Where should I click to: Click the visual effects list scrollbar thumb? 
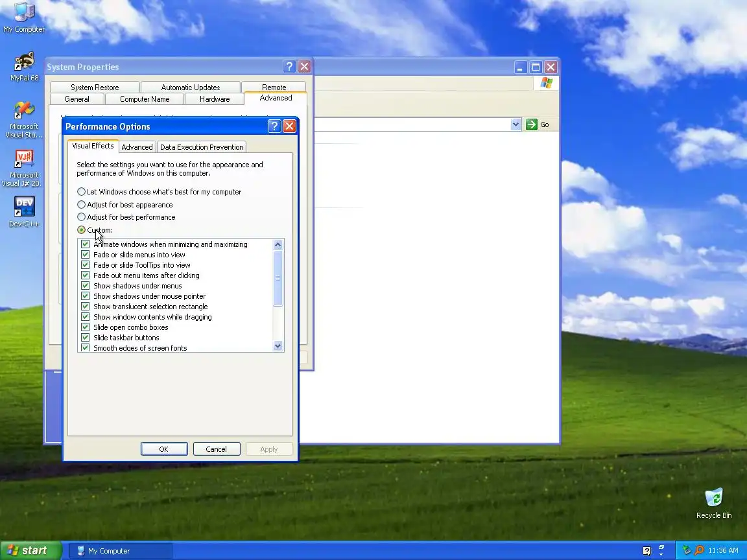278,278
